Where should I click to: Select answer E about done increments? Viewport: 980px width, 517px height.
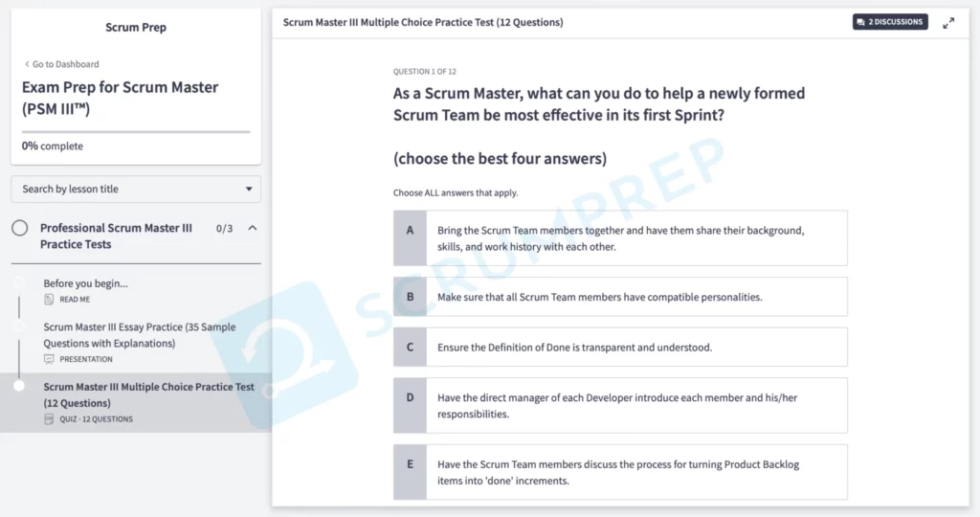pyautogui.click(x=620, y=472)
